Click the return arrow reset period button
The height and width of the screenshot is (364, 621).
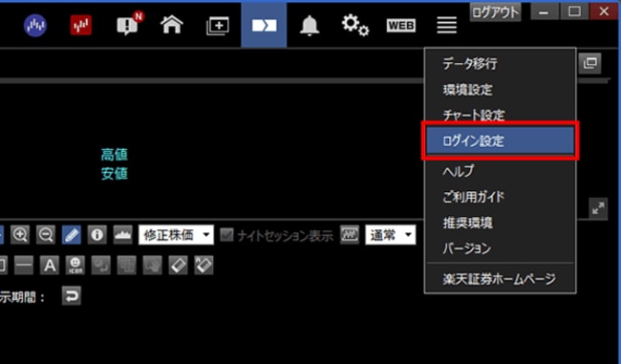coord(72,295)
